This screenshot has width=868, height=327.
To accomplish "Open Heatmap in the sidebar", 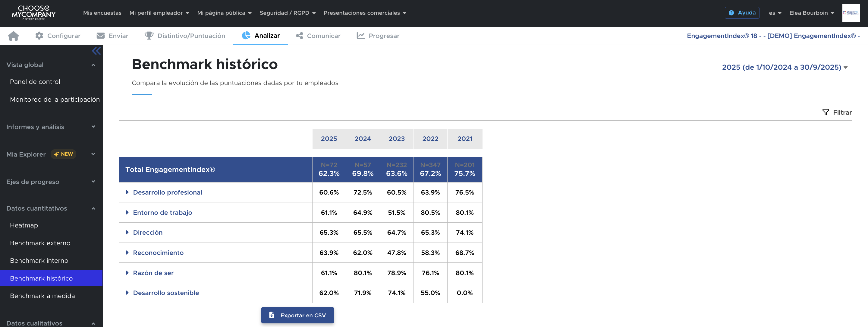I will [24, 225].
